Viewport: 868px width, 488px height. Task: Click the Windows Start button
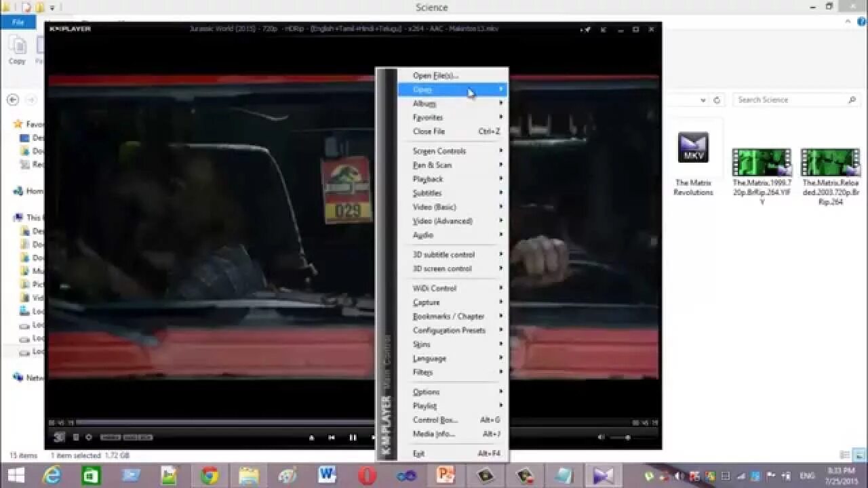click(x=16, y=475)
